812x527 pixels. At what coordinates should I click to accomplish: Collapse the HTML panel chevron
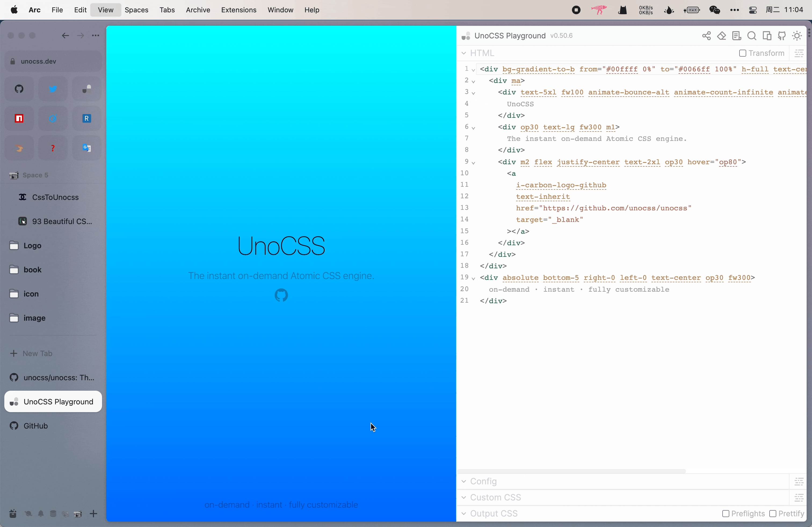(x=464, y=53)
